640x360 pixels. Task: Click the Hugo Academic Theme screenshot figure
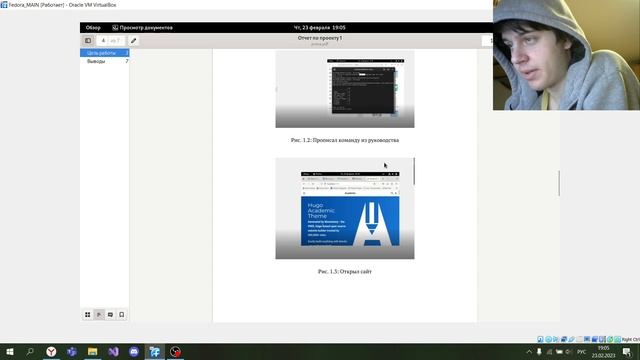345,209
